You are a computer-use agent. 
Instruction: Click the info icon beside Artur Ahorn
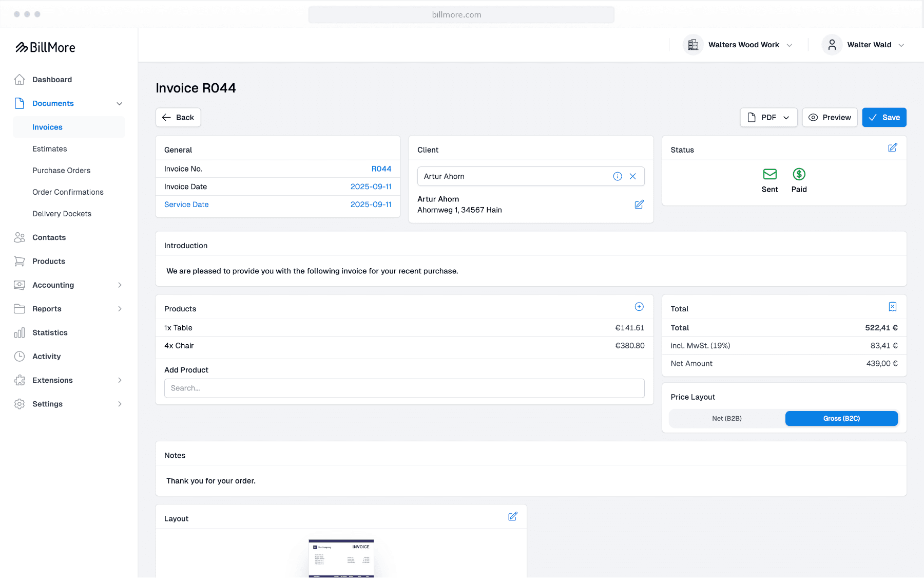tap(617, 176)
